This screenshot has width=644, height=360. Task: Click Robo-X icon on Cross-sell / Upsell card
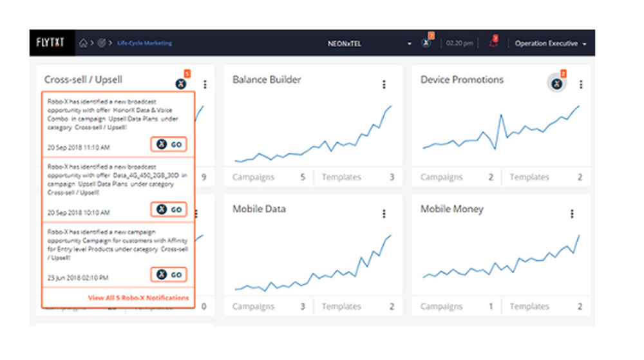click(180, 84)
